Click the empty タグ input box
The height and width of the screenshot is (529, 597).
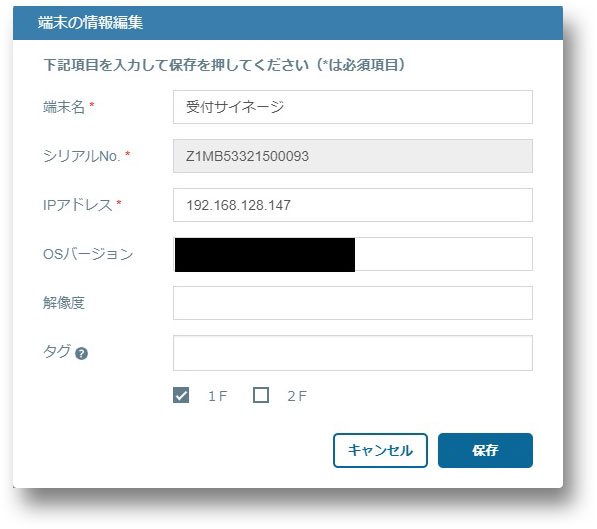pos(353,353)
